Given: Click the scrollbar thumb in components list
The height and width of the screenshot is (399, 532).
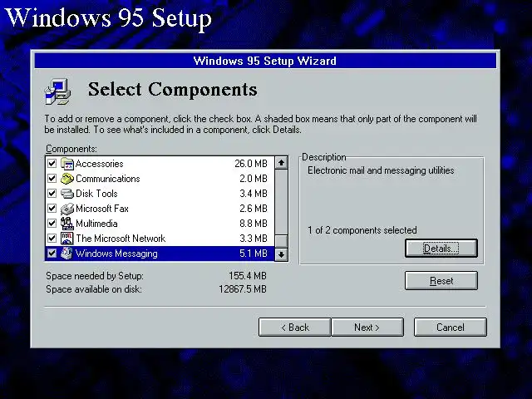Looking at the screenshot, I should (x=281, y=242).
